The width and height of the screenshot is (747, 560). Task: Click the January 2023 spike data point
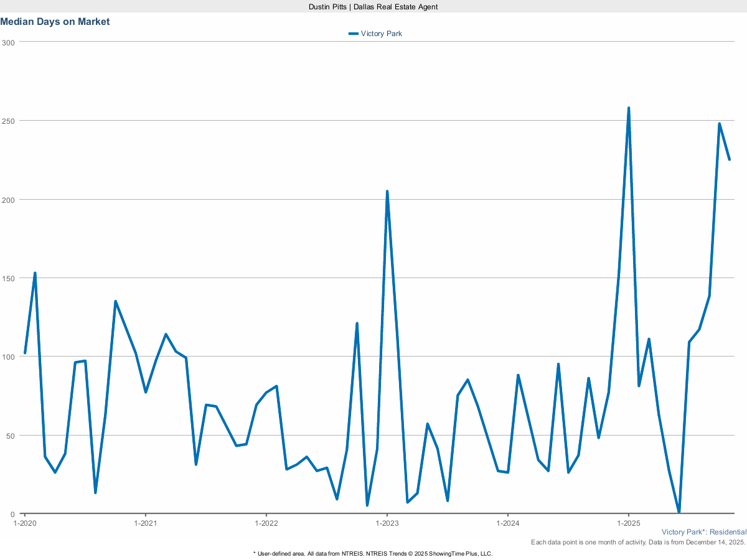point(387,192)
